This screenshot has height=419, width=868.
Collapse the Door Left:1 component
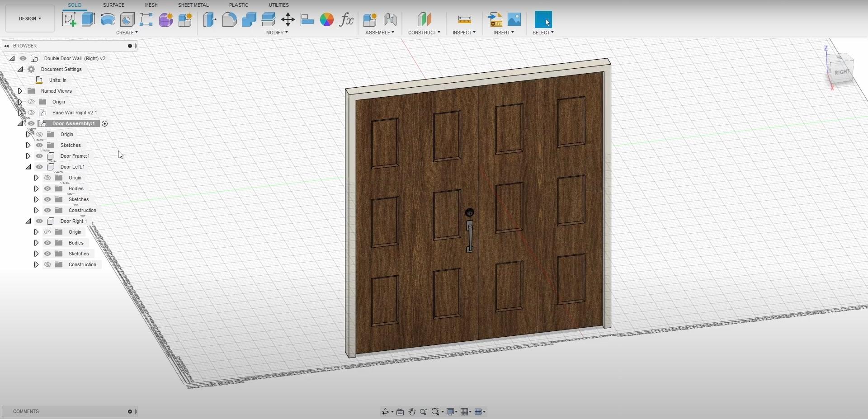tap(28, 167)
